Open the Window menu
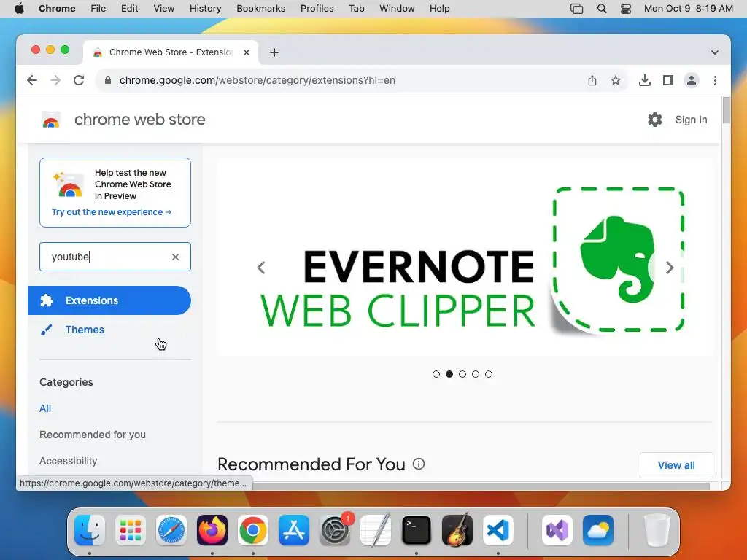Viewport: 747px width, 560px height. (397, 9)
